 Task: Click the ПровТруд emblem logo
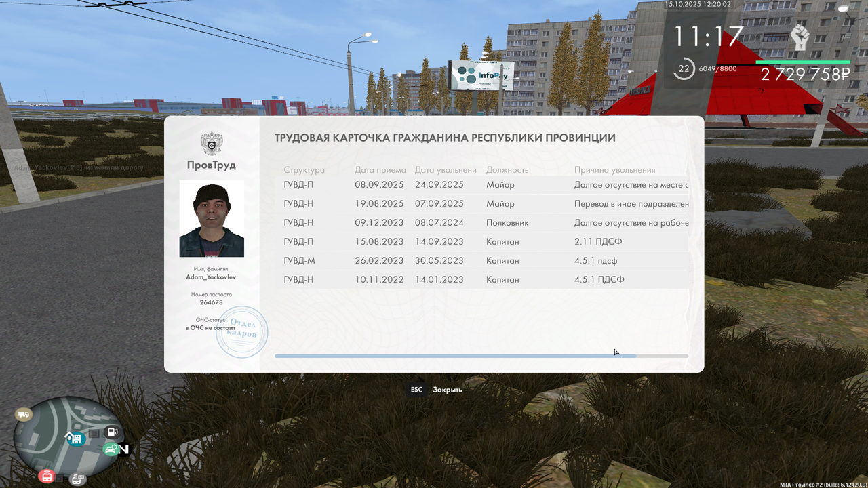coord(212,144)
